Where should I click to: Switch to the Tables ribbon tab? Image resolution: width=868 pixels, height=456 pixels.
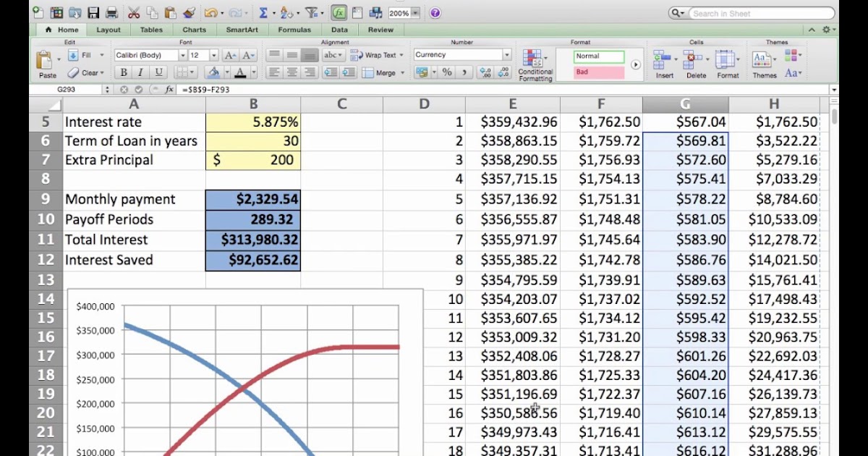coord(151,30)
